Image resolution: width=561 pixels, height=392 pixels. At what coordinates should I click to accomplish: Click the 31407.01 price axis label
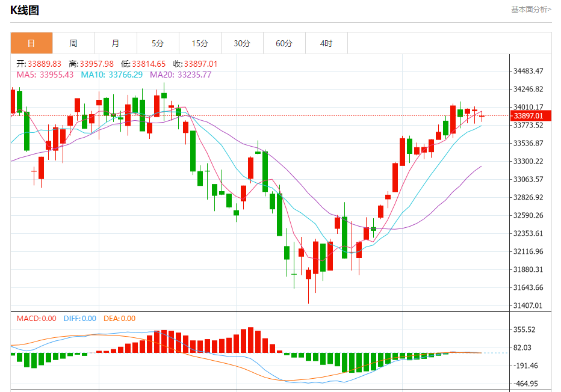528,305
